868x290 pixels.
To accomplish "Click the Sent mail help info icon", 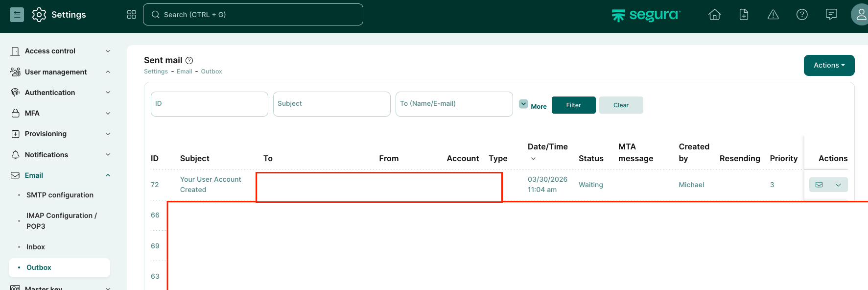I will [189, 60].
